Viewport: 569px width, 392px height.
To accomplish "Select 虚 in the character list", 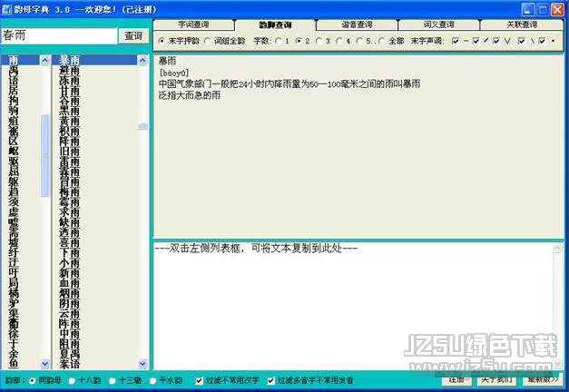I will [x=14, y=212].
